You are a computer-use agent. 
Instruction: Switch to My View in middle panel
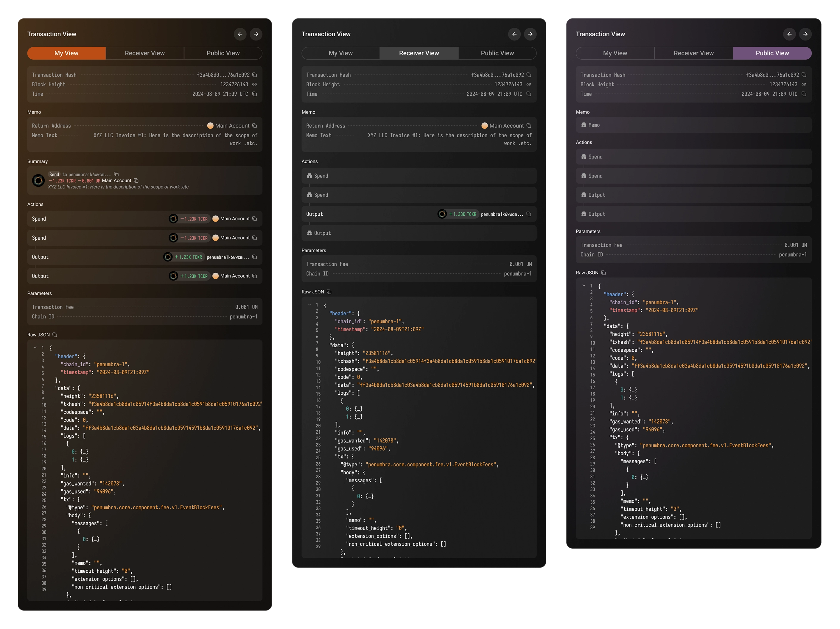[x=341, y=53]
